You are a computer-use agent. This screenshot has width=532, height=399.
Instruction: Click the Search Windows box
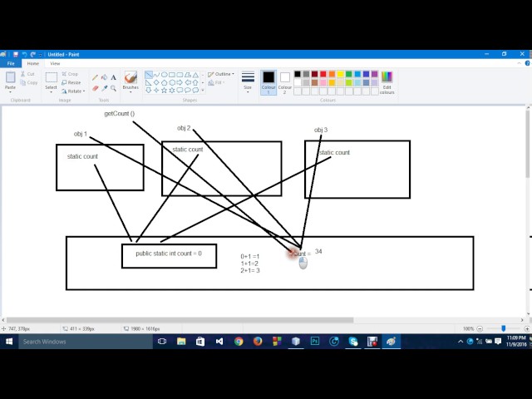point(86,342)
